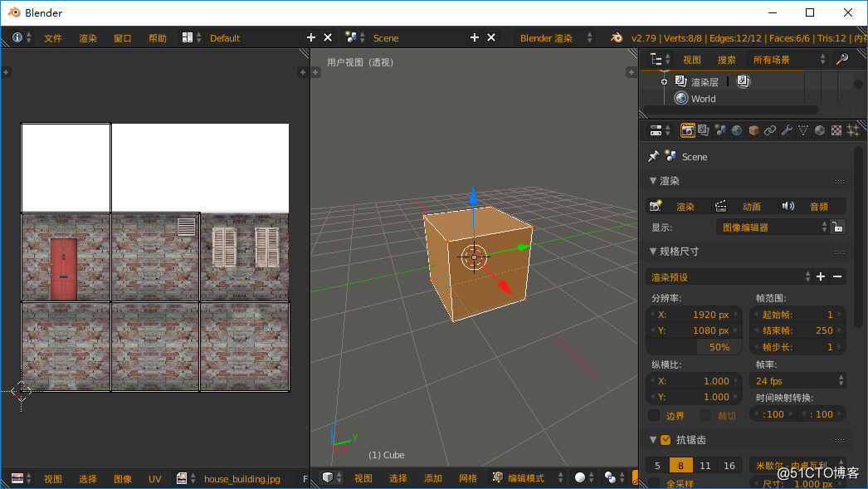This screenshot has width=868, height=489.
Task: Collapse the 抗锯齿 panel
Action: (653, 440)
